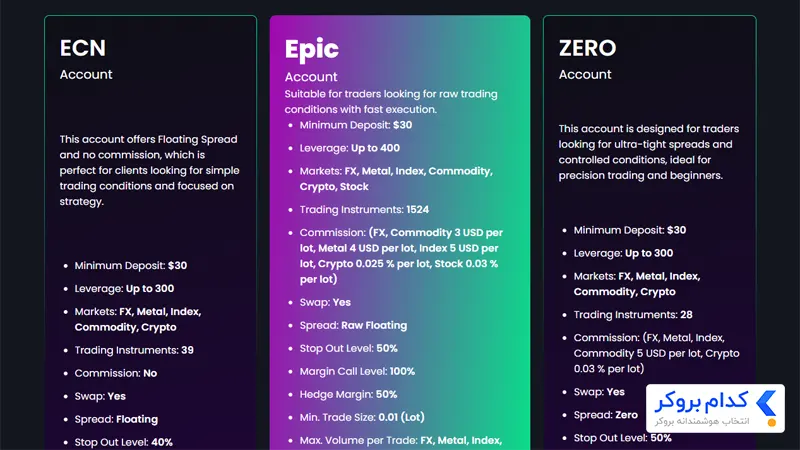
Task: Click the Epic account gradient card
Action: (x=400, y=233)
